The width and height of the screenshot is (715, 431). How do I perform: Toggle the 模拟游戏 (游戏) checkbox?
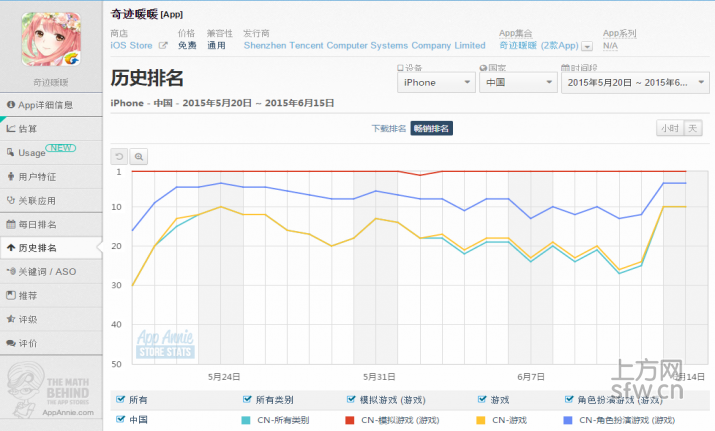(352, 400)
